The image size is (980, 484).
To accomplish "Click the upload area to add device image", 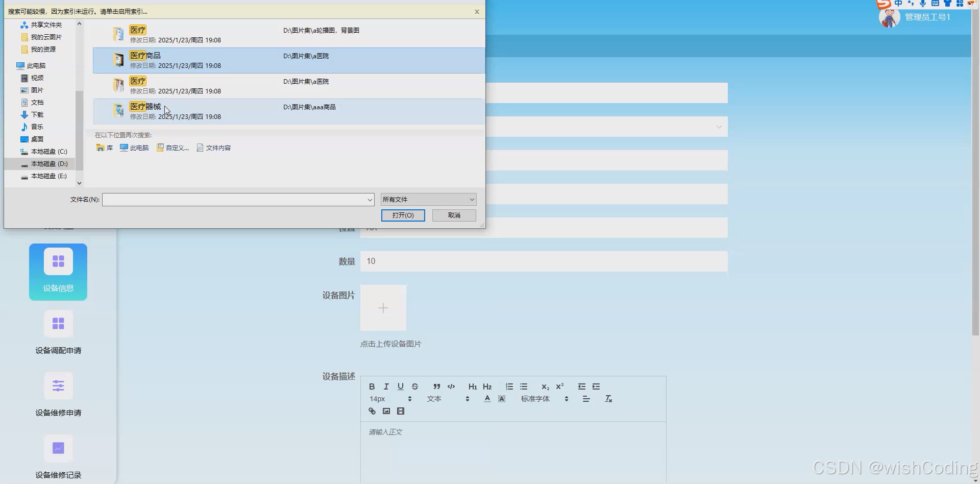I will pyautogui.click(x=383, y=308).
